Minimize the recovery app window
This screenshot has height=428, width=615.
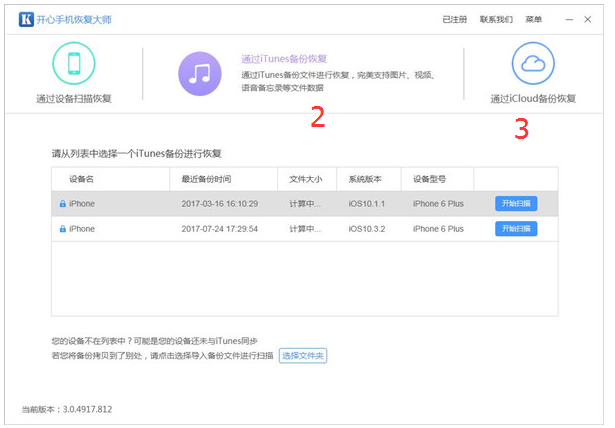coord(569,19)
